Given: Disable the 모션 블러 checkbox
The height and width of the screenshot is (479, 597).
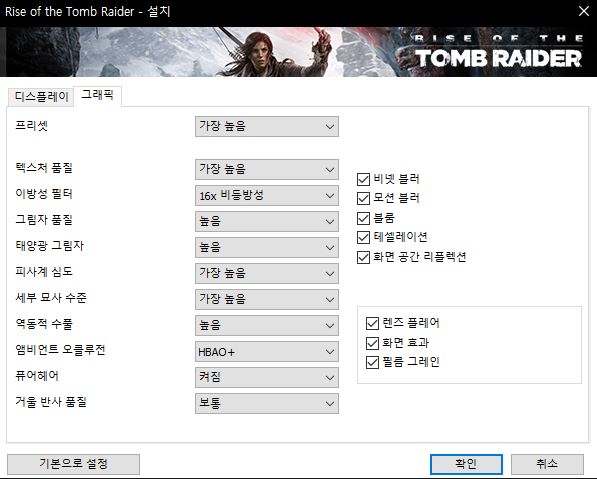Looking at the screenshot, I should (x=364, y=198).
